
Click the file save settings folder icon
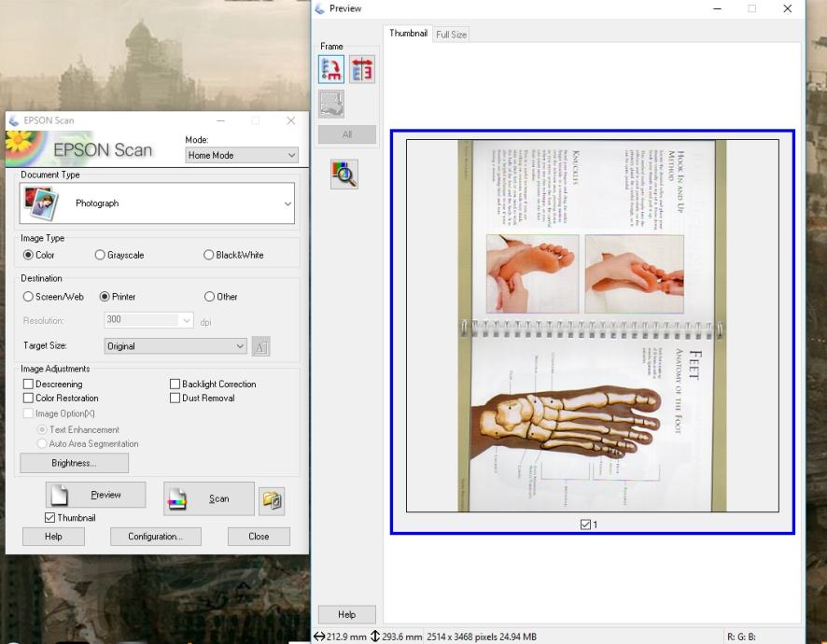[x=272, y=500]
